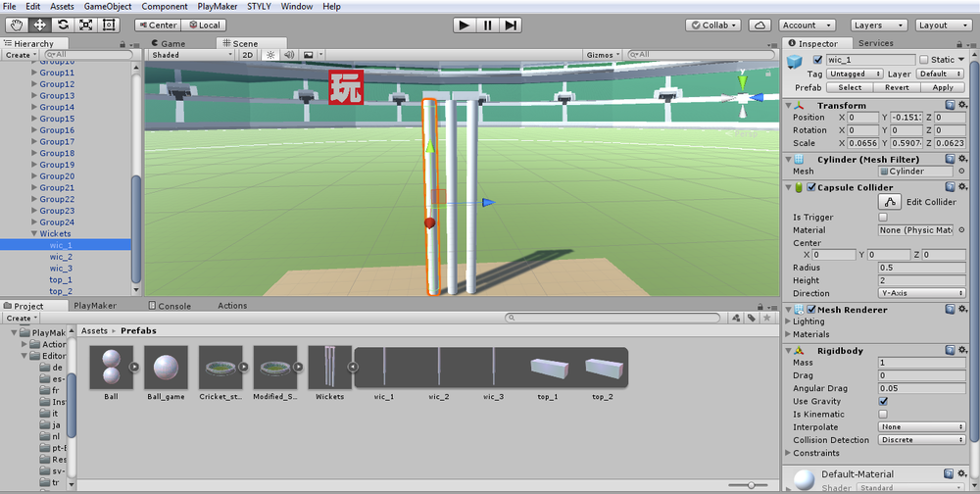Image resolution: width=980 pixels, height=494 pixels.
Task: Click the Rigidbody Mass input field
Action: (x=922, y=363)
